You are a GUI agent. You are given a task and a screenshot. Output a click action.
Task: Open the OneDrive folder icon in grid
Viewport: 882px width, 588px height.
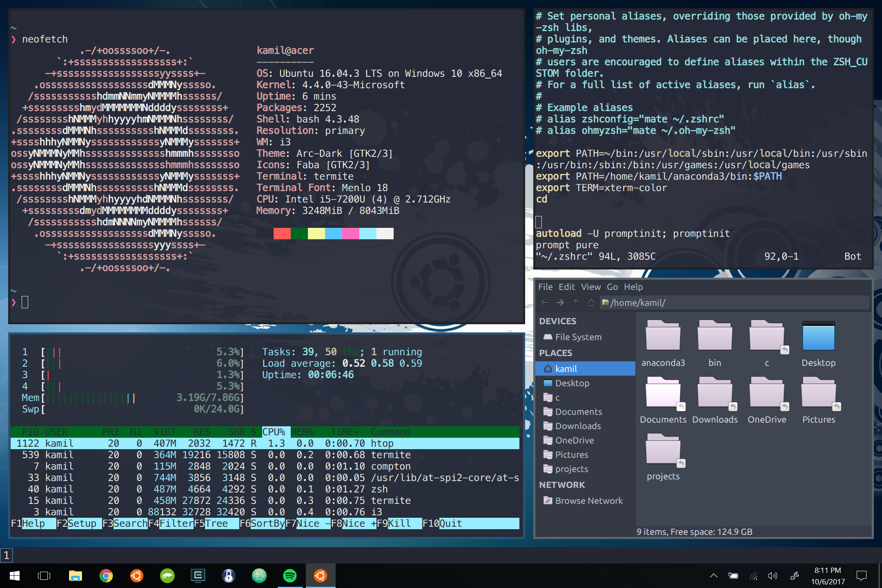point(767,392)
